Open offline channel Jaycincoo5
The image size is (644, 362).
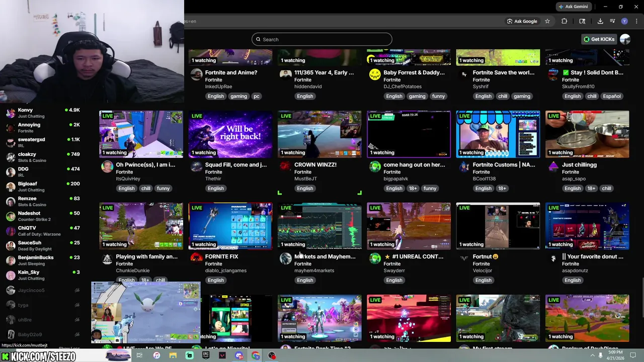[43, 290]
